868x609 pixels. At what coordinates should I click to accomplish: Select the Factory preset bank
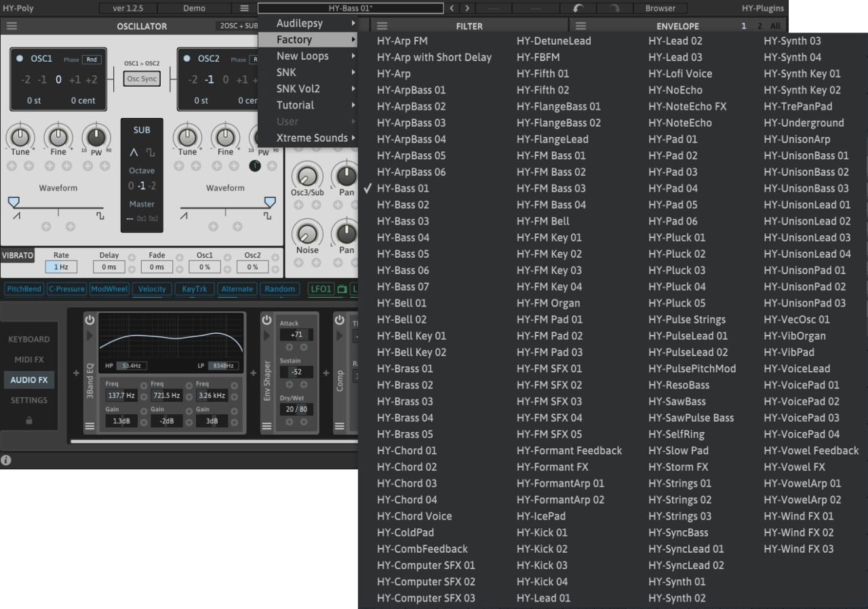309,40
